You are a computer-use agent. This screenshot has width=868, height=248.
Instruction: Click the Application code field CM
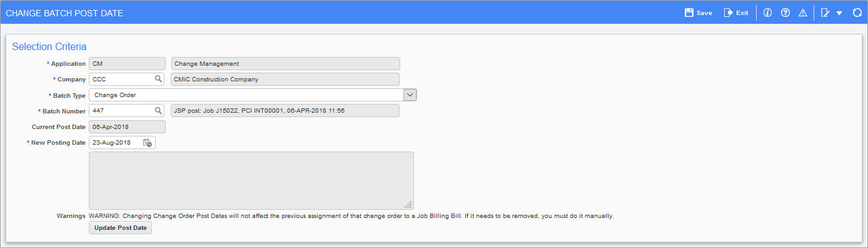point(127,63)
